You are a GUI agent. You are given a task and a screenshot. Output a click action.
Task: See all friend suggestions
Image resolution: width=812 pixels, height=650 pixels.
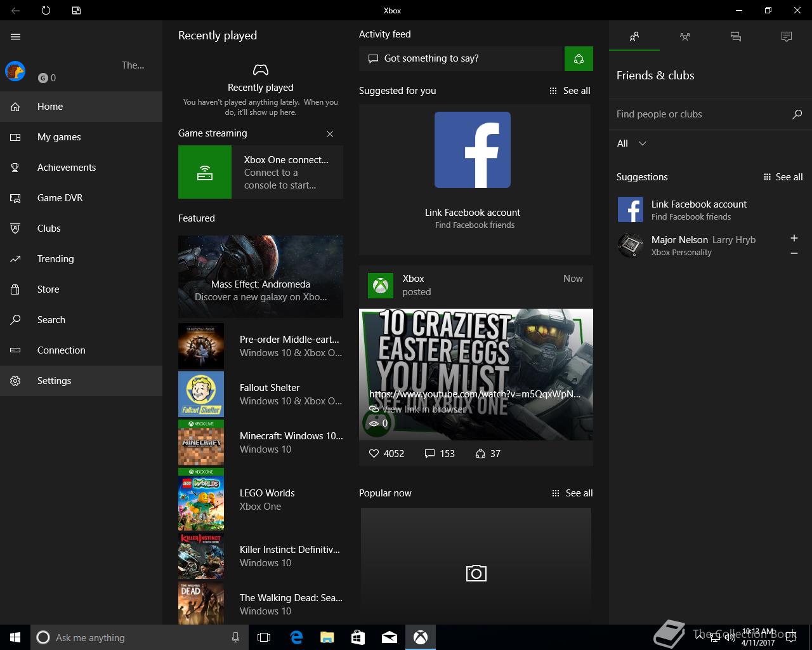pos(783,177)
